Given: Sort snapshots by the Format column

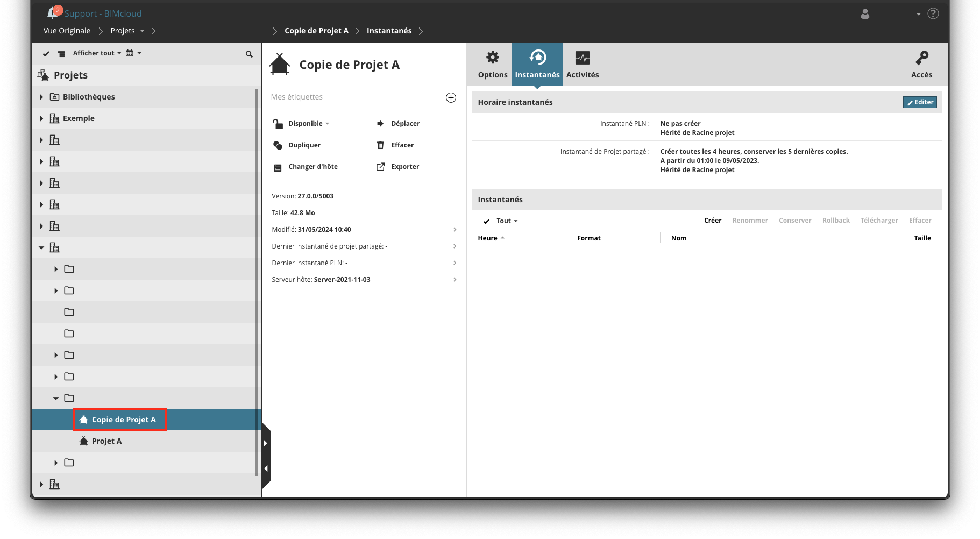Looking at the screenshot, I should 613,238.
